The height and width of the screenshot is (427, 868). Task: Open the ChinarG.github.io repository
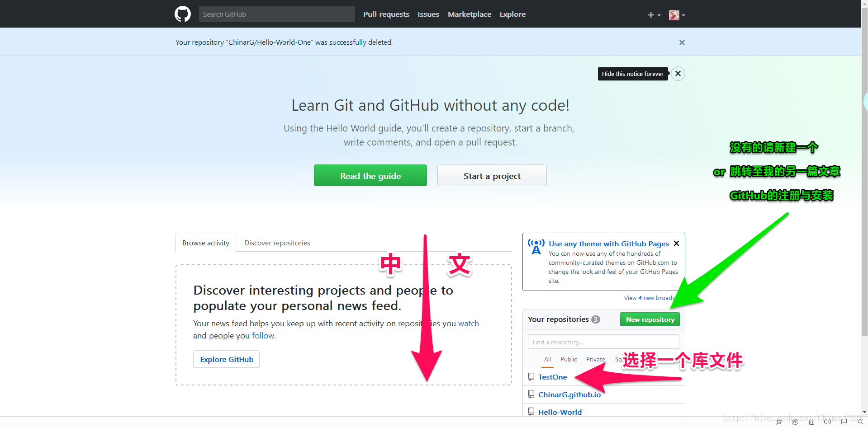[569, 394]
